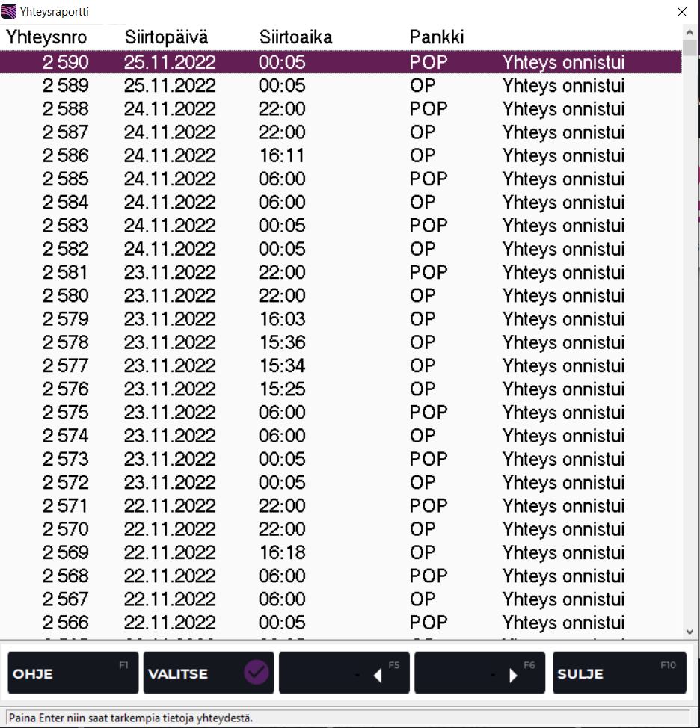
Task: Select connection row 2 579 at 16:03
Action: click(x=340, y=319)
